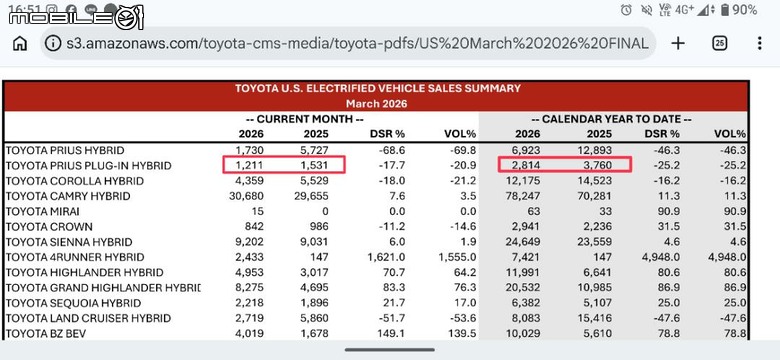Screen dimensions: 780x360
Task: Tap the alarm clock status icon
Action: tap(626, 9)
